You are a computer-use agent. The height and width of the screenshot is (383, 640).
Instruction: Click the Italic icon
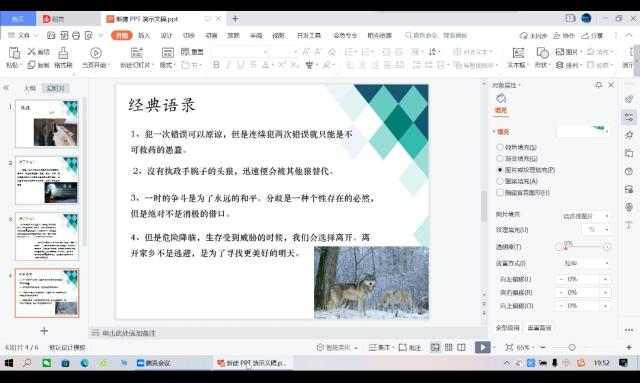pyautogui.click(x=229, y=65)
